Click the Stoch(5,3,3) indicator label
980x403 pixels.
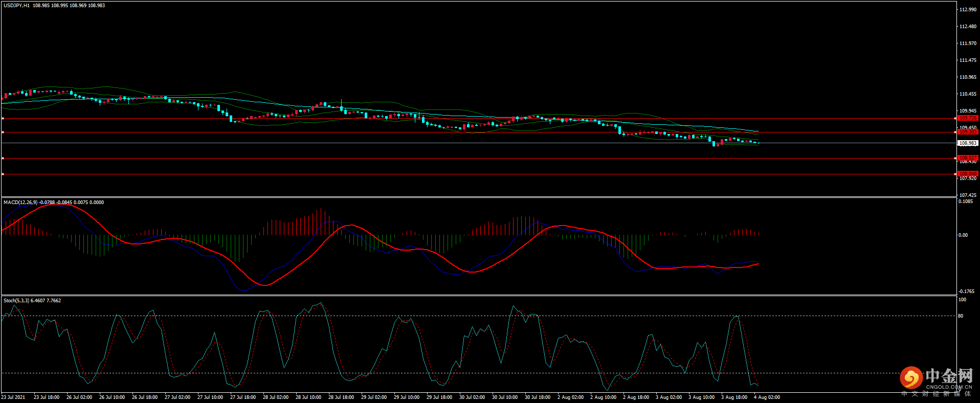click(x=16, y=301)
